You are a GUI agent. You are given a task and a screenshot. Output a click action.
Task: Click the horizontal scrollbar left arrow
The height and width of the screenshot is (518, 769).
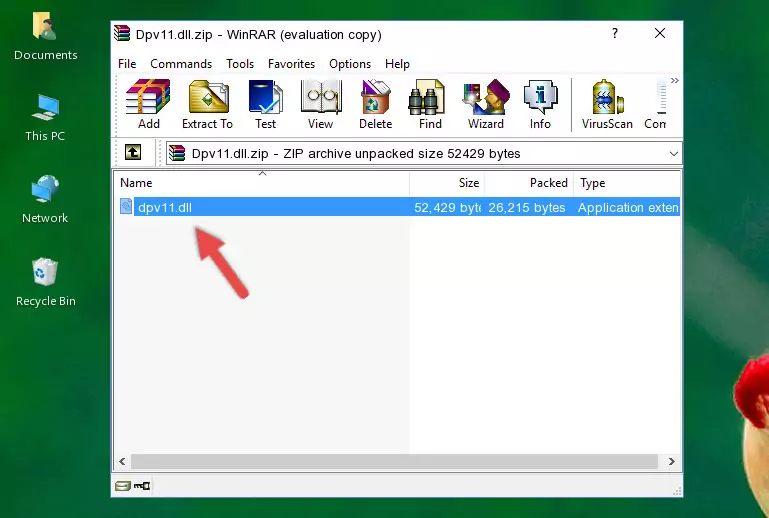pyautogui.click(x=122, y=462)
